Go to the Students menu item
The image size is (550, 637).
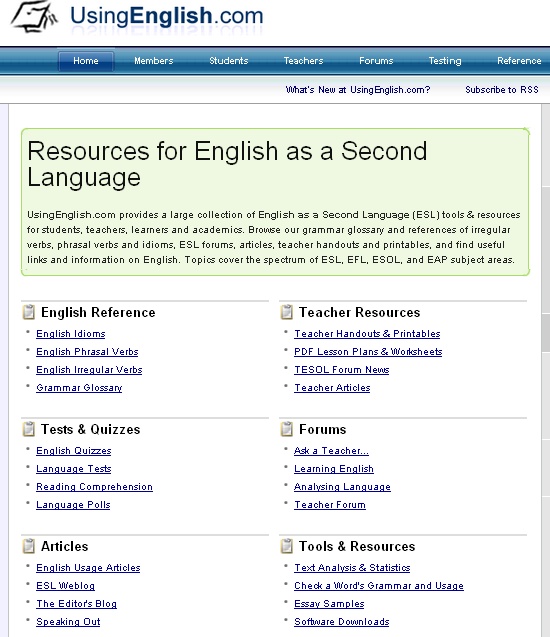[x=229, y=61]
